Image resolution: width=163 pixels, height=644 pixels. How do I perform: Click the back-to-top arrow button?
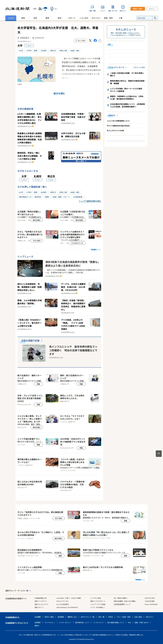click(159, 453)
